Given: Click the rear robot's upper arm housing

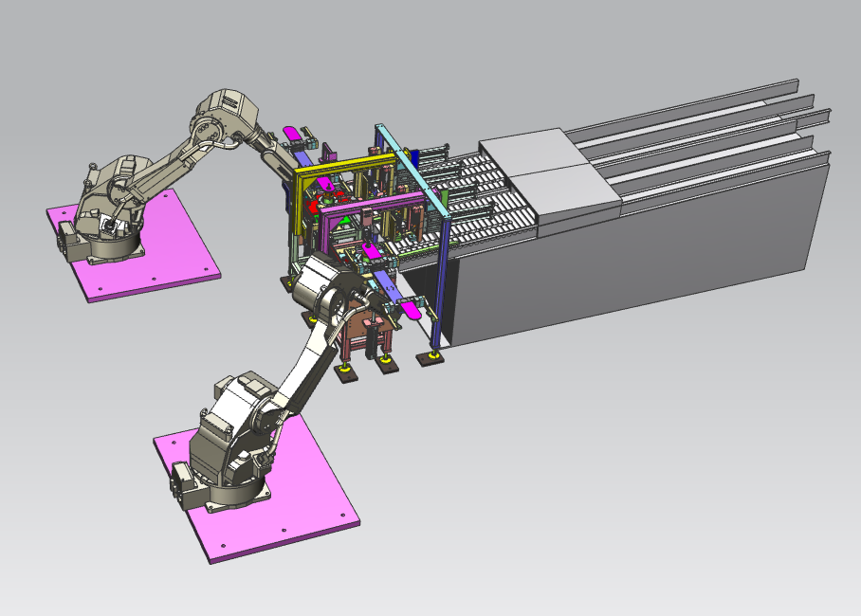Looking at the screenshot, I should (x=225, y=117).
